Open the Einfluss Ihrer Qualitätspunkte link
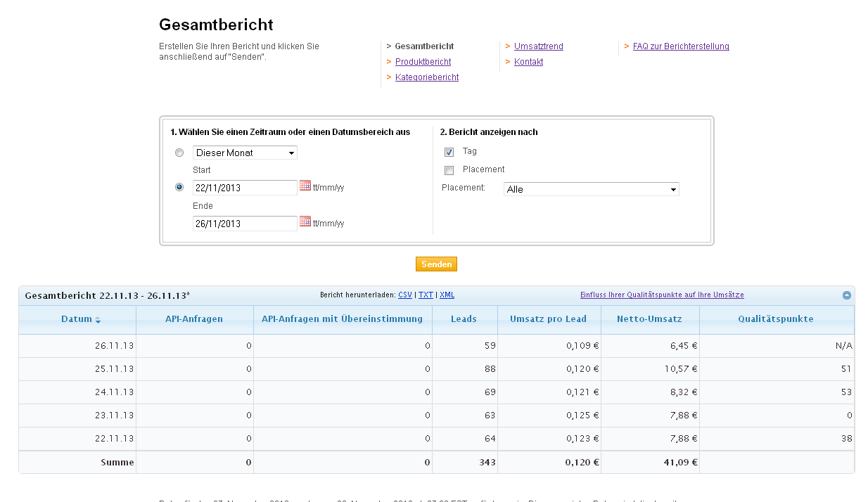Viewport: 868px width, 502px height. [661, 295]
